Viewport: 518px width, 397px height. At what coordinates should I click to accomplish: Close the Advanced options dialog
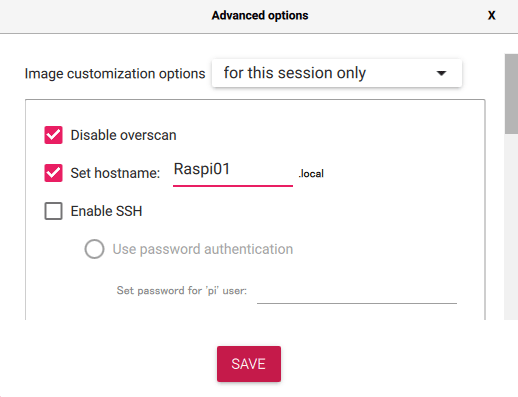click(491, 15)
